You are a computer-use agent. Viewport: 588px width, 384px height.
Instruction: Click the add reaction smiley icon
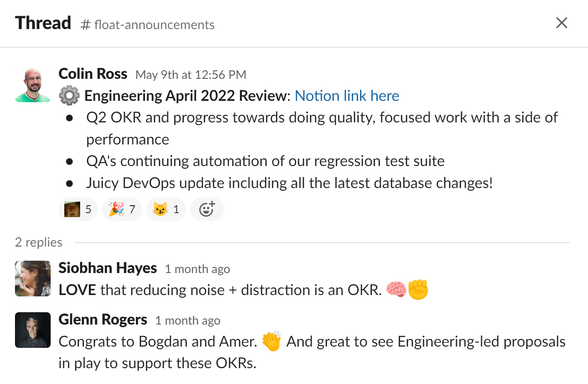207,209
